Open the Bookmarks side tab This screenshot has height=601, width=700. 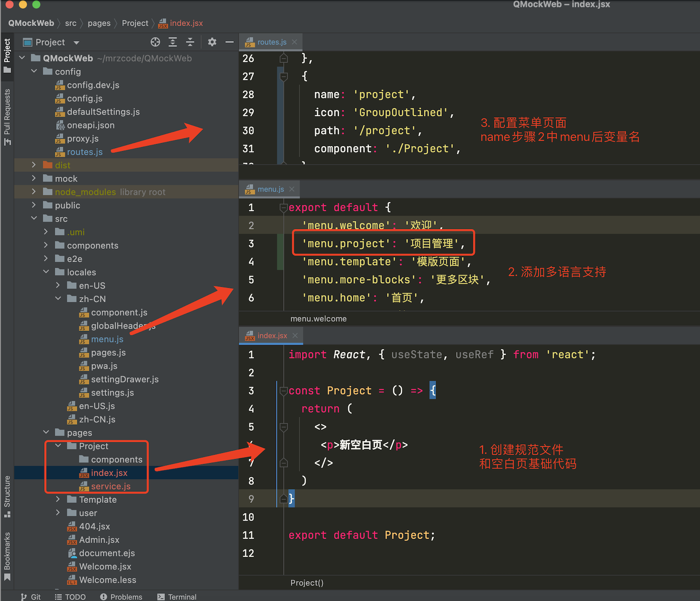[x=7, y=556]
